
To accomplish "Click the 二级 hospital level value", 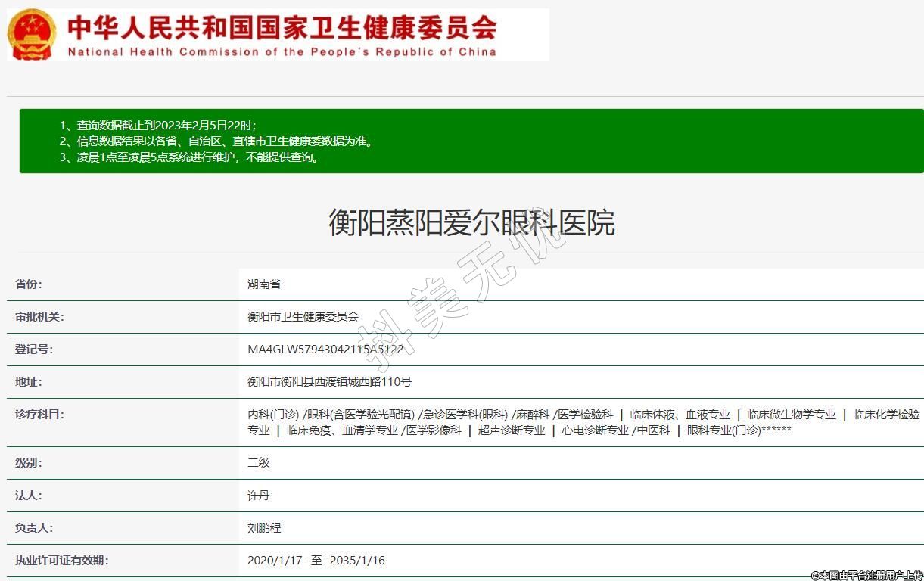I will 258,462.
